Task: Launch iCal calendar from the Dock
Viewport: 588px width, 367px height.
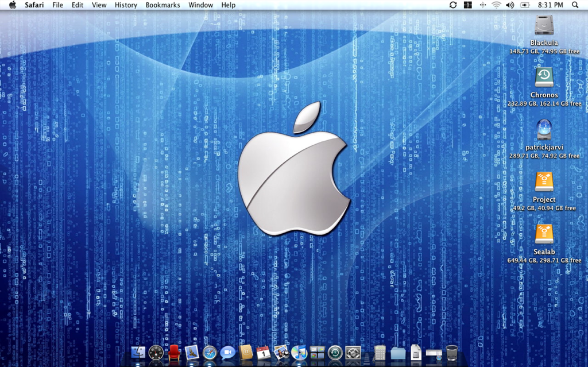Action: tap(263, 353)
